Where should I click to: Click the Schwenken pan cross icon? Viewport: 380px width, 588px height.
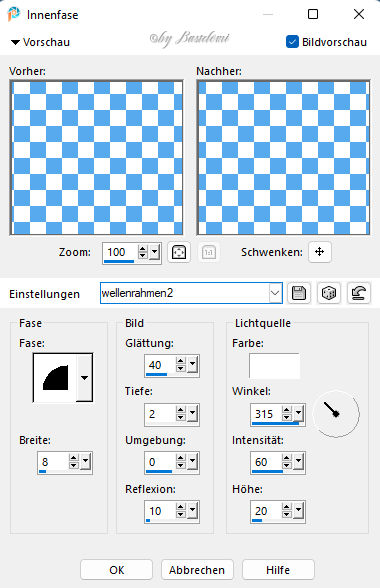[x=320, y=252]
